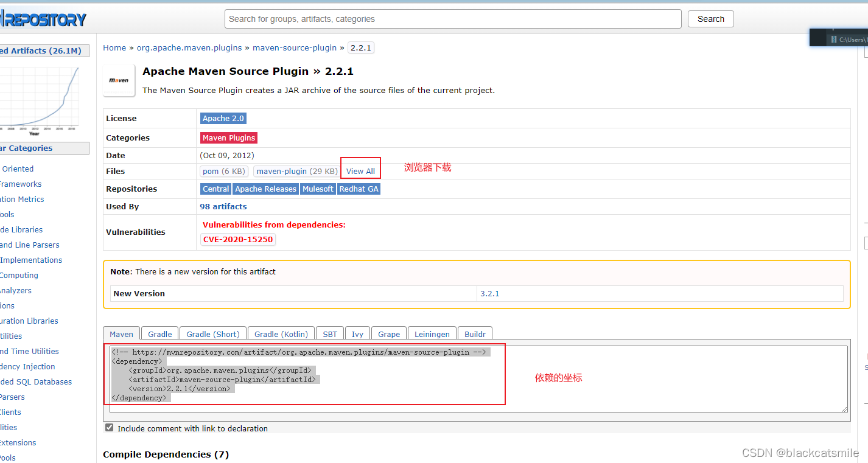Open Cache Implementations sidebar category
This screenshot has width=868, height=463.
(x=31, y=260)
